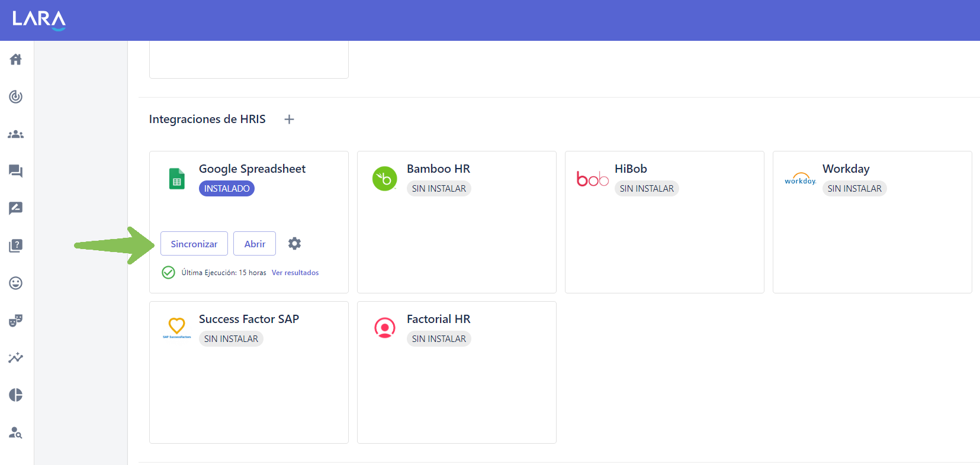Click the green check status icon
The height and width of the screenshot is (465, 980).
[168, 272]
